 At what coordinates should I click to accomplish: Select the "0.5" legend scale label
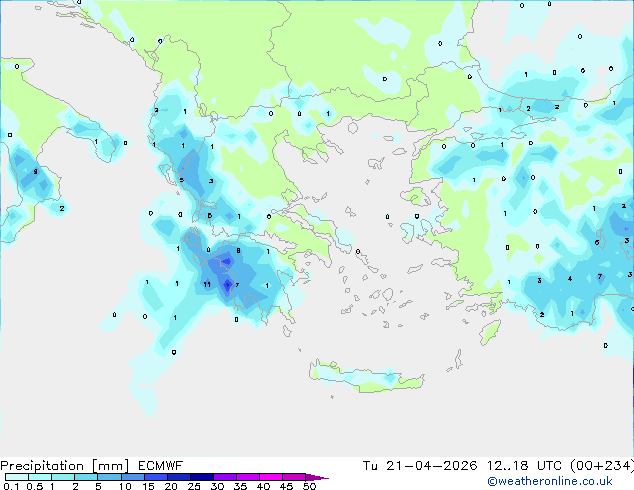click(35, 486)
